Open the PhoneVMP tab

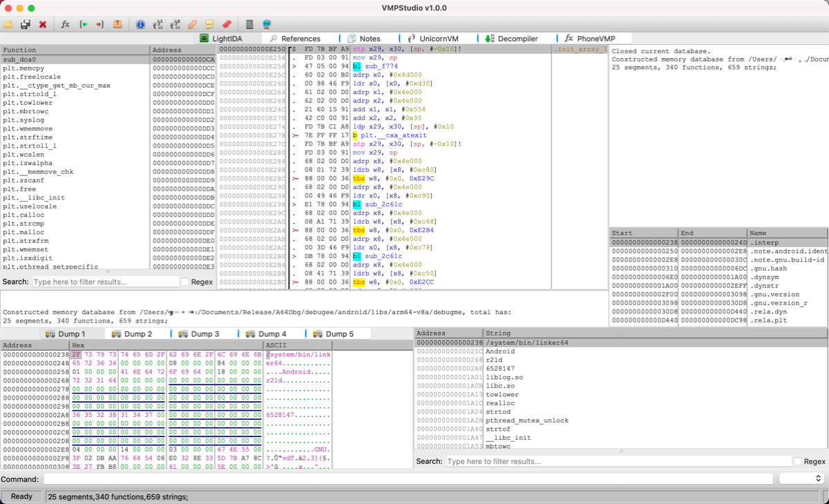click(x=589, y=39)
